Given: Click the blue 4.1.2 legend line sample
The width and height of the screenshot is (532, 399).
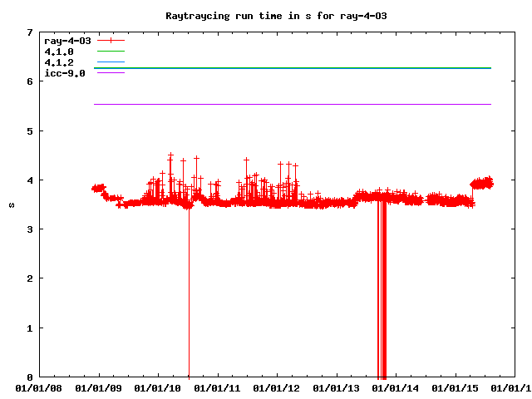Looking at the screenshot, I should [x=111, y=62].
